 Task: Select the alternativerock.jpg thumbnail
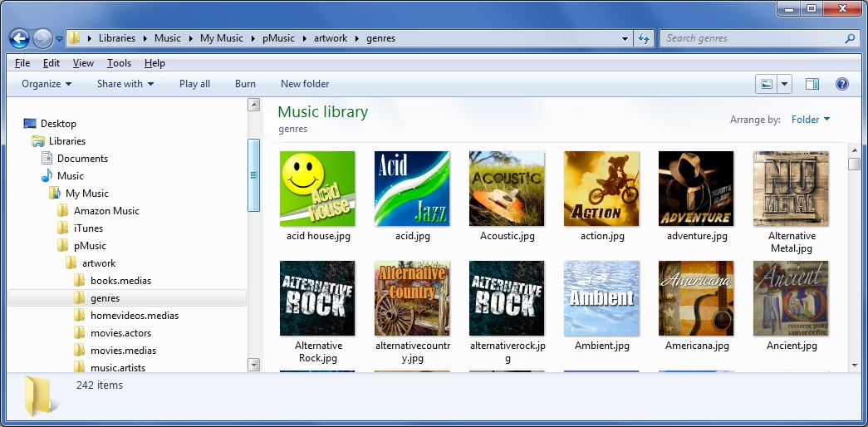point(507,298)
